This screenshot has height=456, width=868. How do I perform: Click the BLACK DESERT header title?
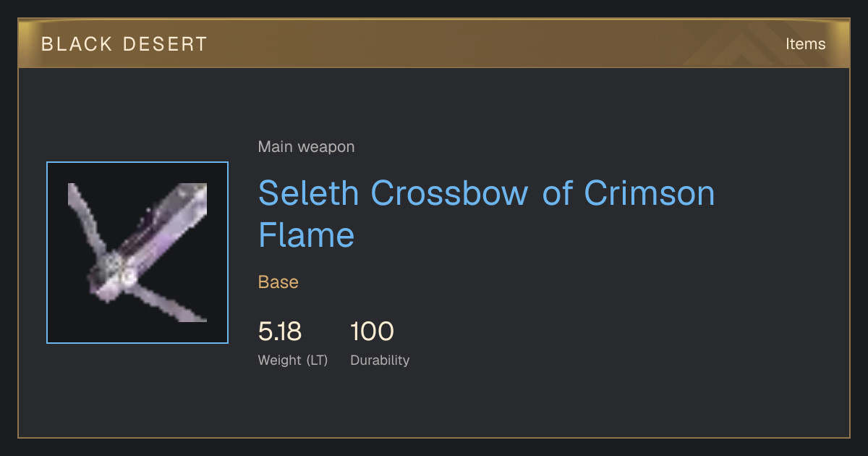[x=124, y=44]
